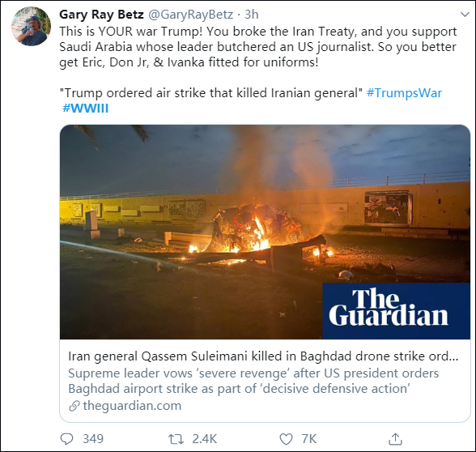Click the 7K likes count

click(x=309, y=439)
